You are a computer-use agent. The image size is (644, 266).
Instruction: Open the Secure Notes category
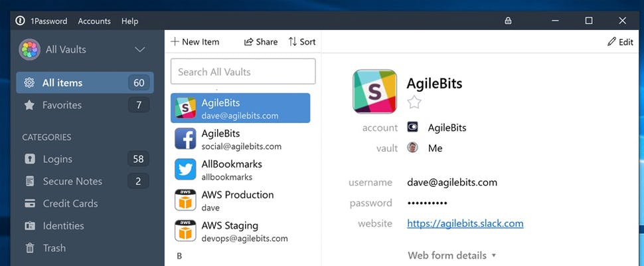[x=85, y=182]
